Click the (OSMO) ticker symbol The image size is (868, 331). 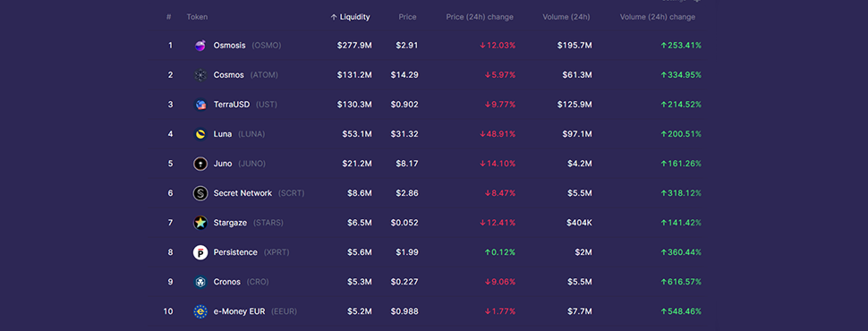[x=267, y=46]
